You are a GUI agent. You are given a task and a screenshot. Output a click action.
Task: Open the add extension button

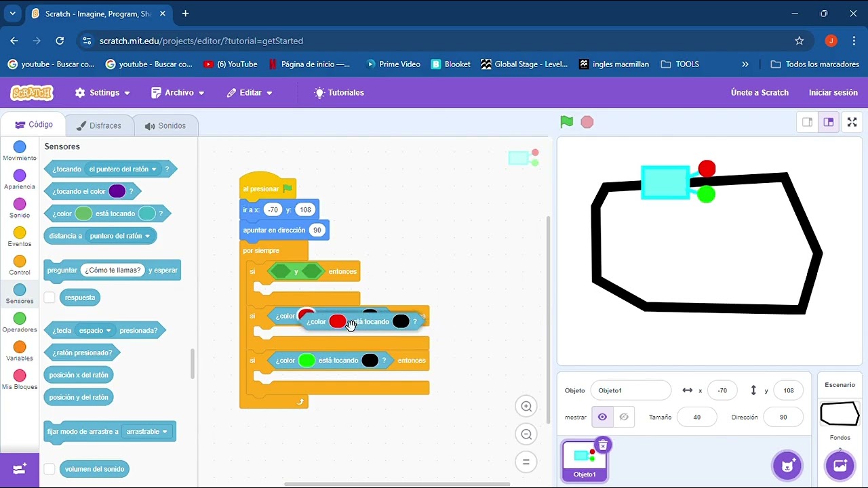(x=20, y=468)
